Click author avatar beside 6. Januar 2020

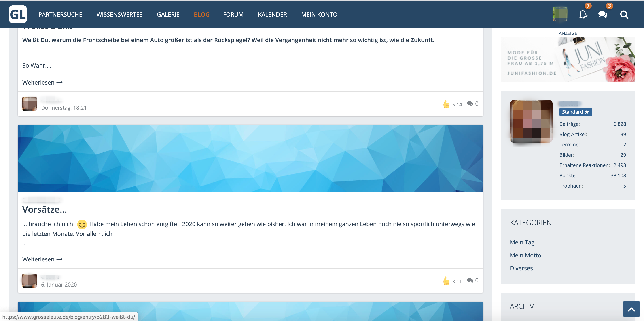[30, 281]
